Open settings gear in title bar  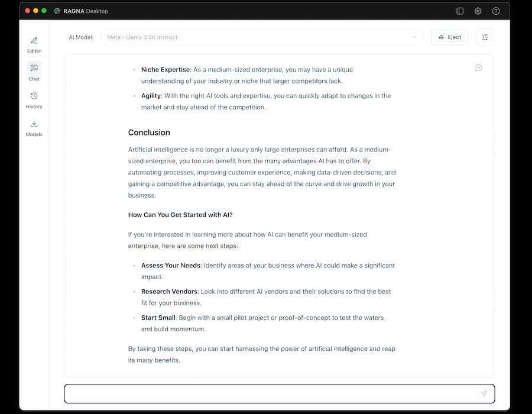(x=478, y=11)
